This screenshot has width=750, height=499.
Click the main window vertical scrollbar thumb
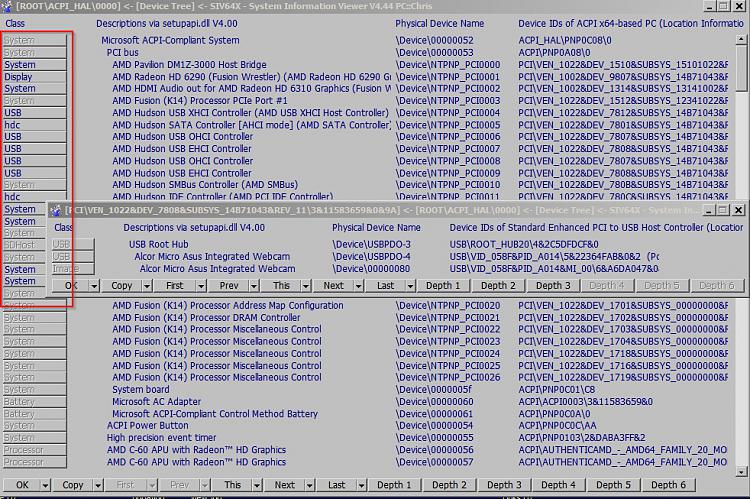point(741,67)
